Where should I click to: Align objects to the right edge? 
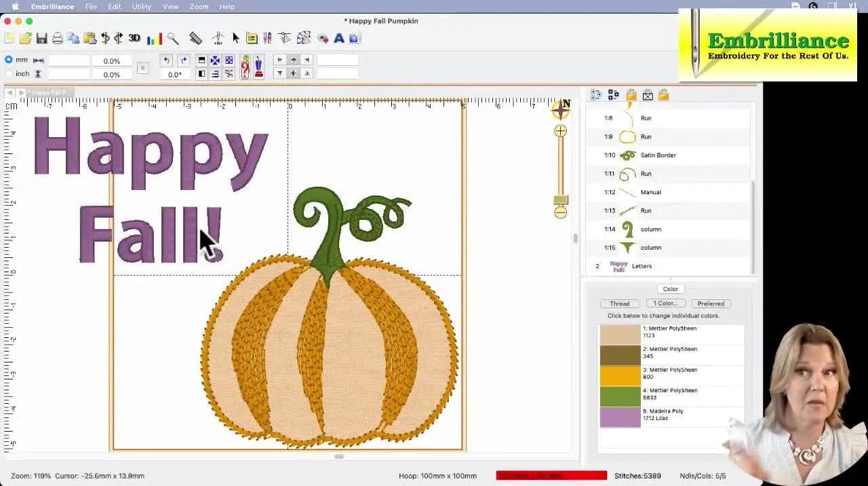(307, 60)
